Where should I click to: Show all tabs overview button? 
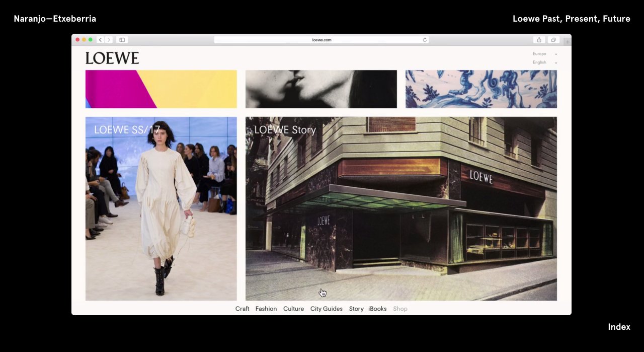click(553, 40)
